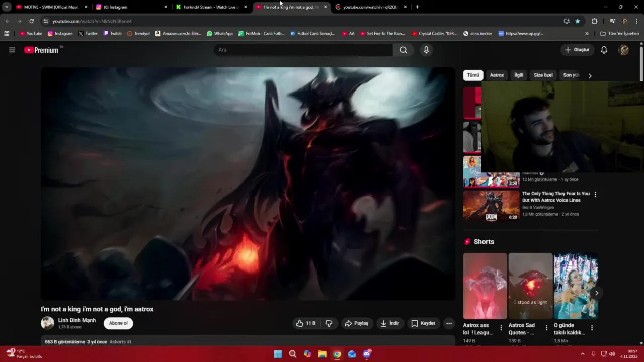Like the video with thumbs up

305,323
